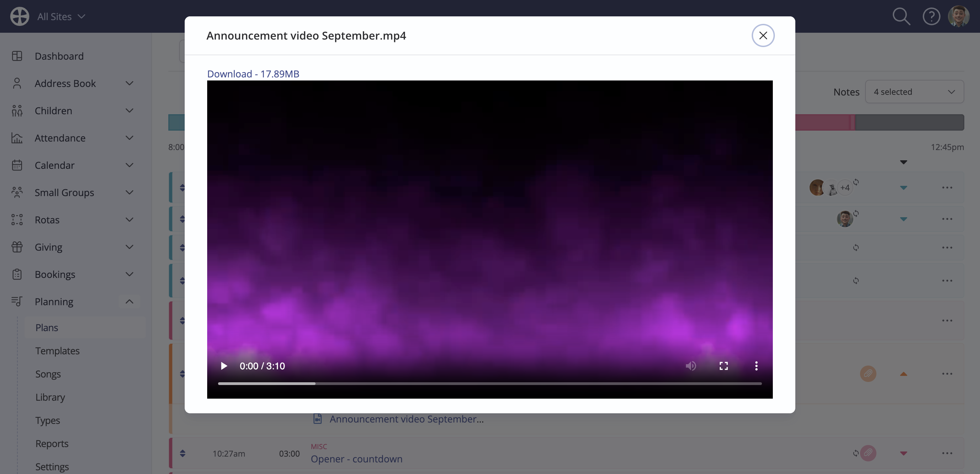Click the search magnifier icon

[x=901, y=16]
